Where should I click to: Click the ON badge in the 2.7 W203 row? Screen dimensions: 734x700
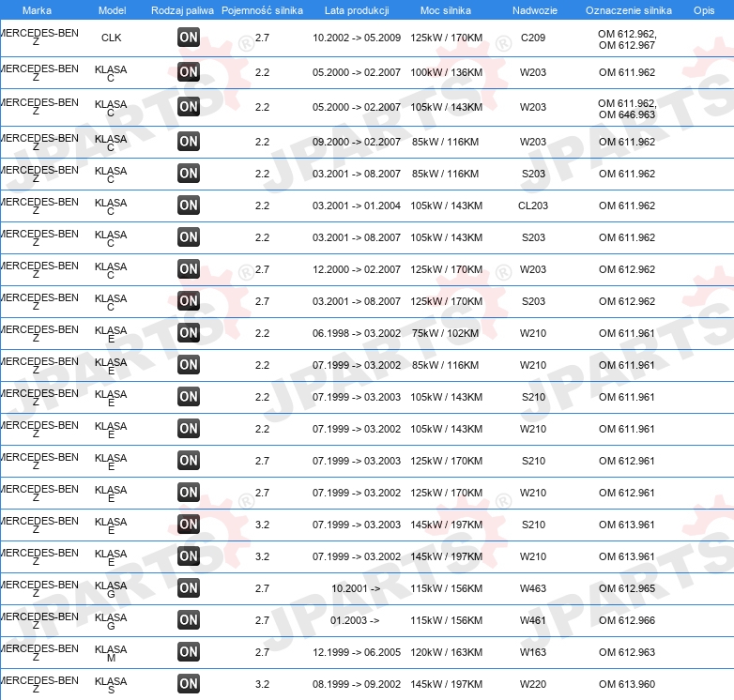[x=189, y=269]
